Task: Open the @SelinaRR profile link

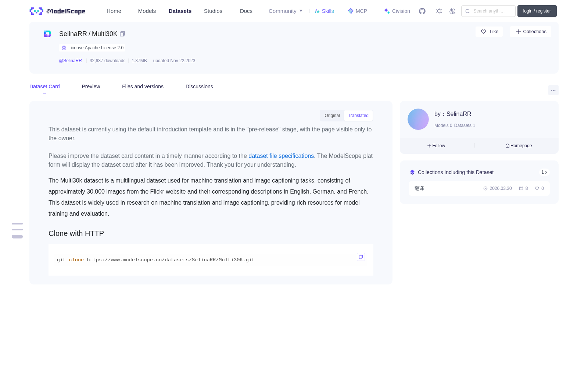Action: click(x=70, y=61)
